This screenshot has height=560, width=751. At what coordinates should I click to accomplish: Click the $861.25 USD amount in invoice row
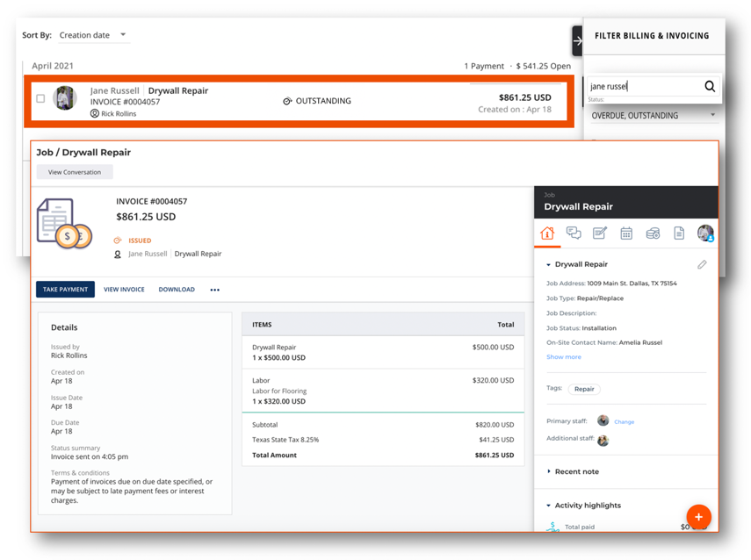525,97
